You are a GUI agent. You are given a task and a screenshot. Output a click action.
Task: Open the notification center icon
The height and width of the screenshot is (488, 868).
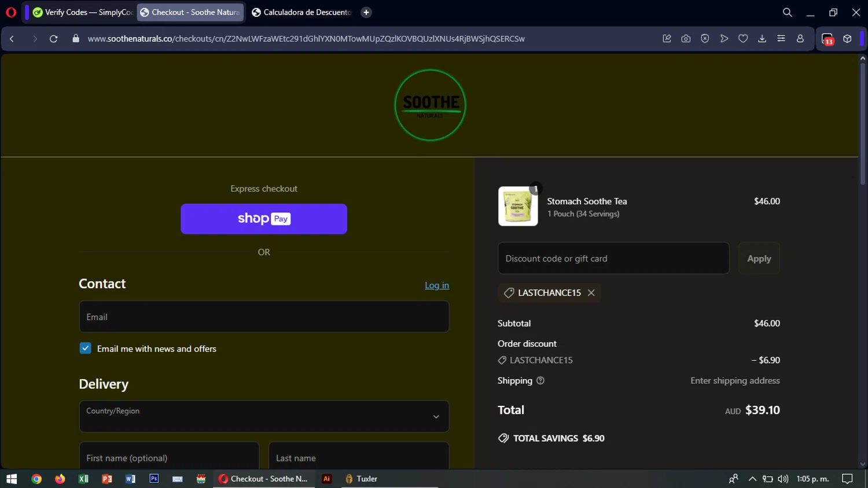[x=847, y=479]
